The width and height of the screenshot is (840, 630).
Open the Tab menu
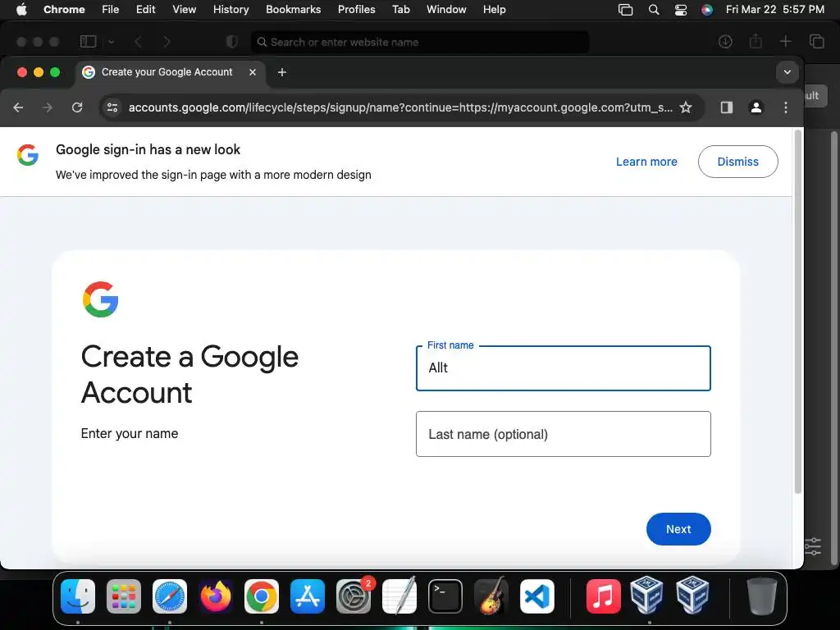tap(400, 10)
